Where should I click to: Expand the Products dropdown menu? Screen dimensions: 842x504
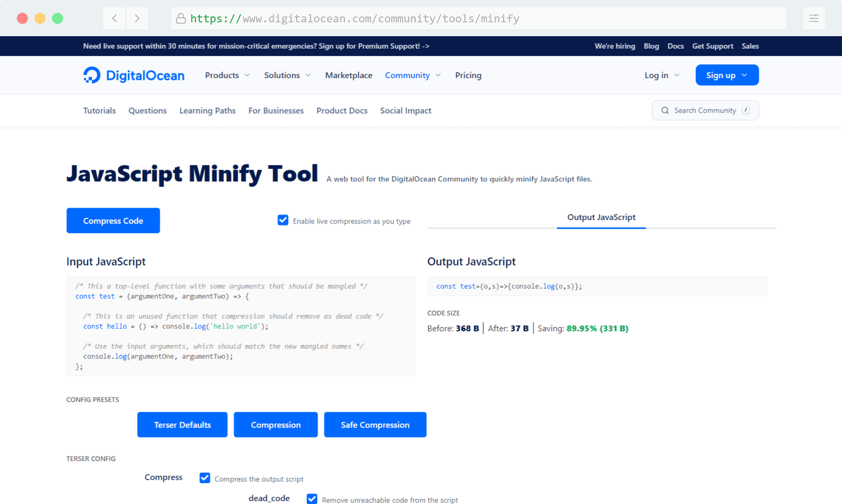(x=227, y=75)
